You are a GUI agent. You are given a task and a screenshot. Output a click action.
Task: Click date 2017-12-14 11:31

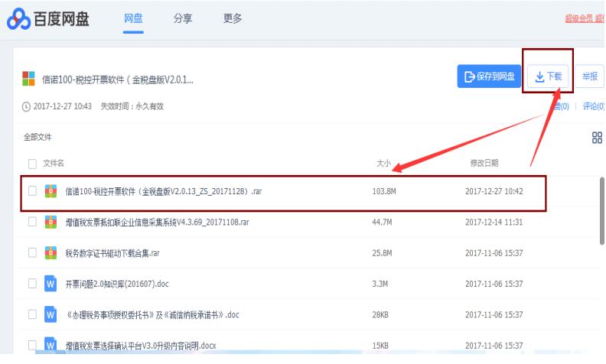(x=494, y=223)
